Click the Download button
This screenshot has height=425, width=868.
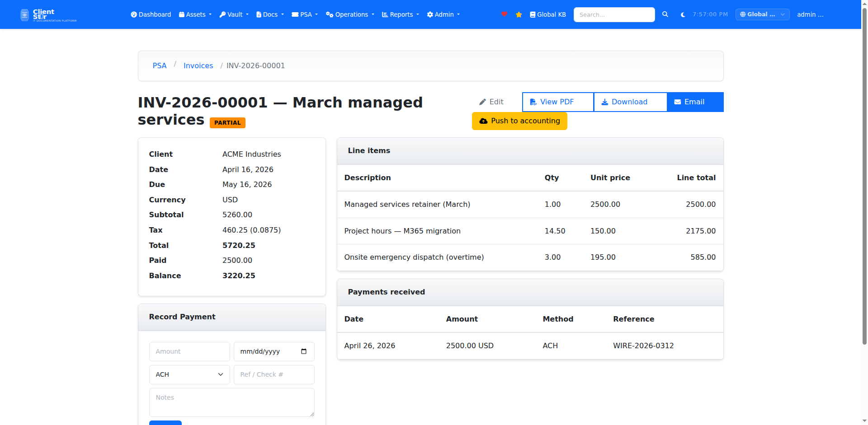[630, 102]
